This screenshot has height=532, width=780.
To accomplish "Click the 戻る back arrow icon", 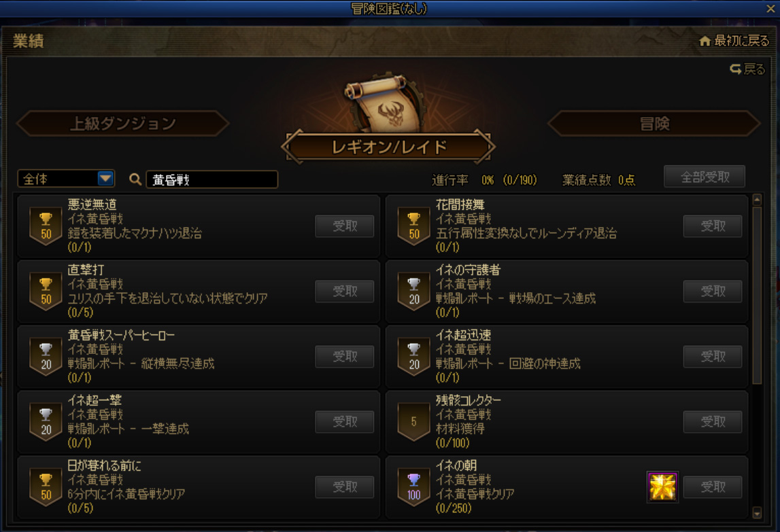I will (x=736, y=69).
